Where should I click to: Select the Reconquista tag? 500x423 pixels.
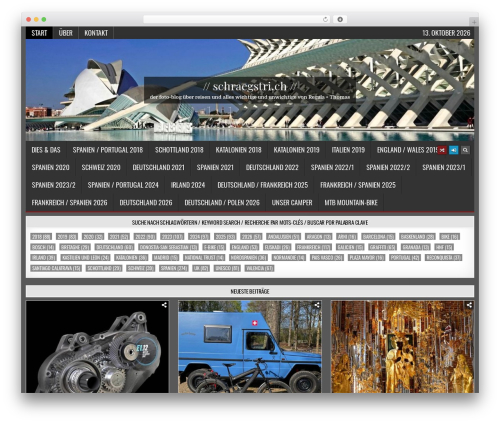tap(443, 258)
